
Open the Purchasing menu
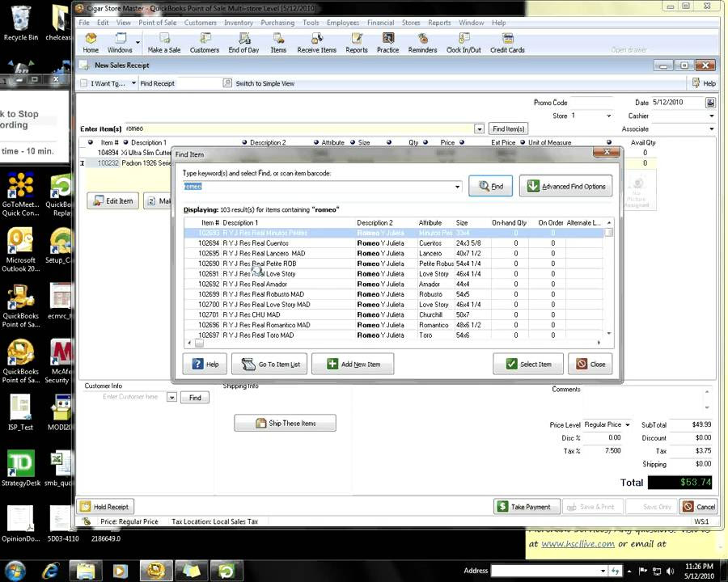click(x=277, y=23)
